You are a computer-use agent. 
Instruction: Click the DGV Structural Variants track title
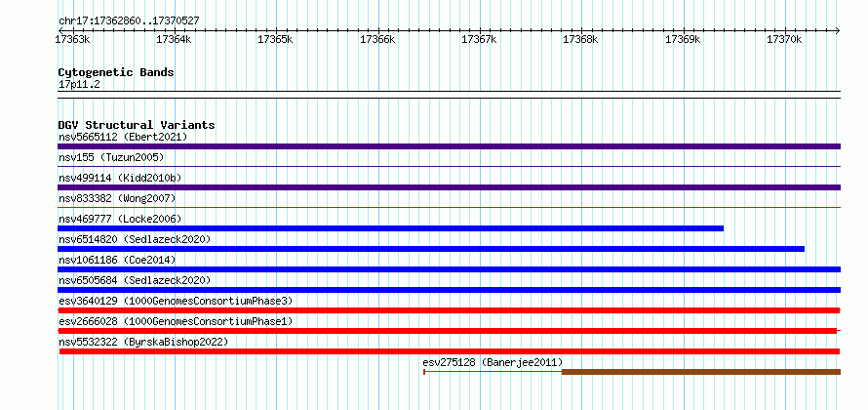137,125
